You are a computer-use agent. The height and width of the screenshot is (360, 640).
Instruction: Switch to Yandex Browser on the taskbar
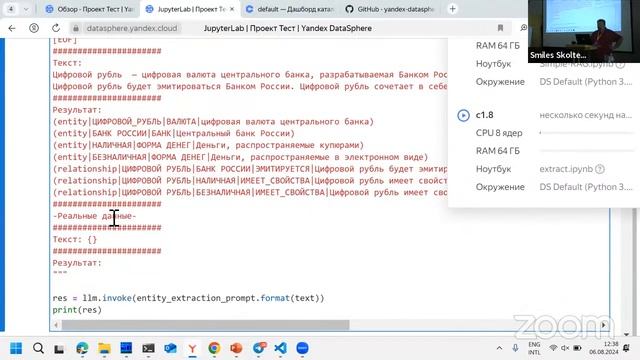click(192, 348)
